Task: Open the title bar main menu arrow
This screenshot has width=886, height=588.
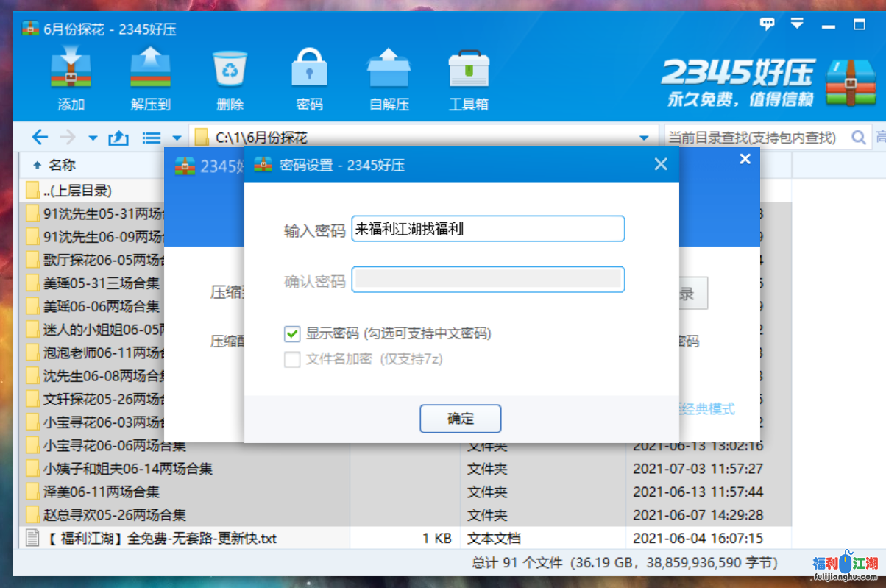Action: click(x=797, y=24)
